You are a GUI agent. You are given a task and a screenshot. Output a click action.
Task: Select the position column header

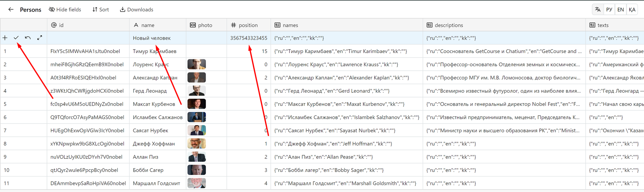click(x=249, y=25)
